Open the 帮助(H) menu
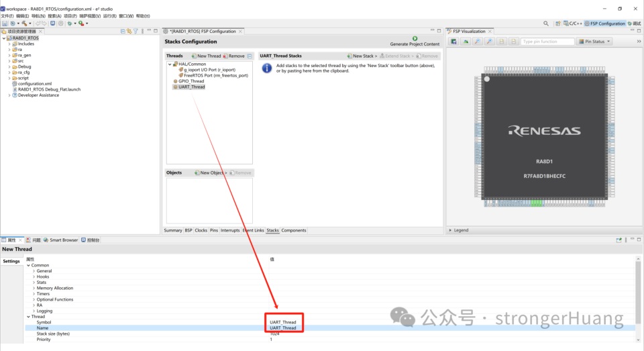 tap(143, 16)
